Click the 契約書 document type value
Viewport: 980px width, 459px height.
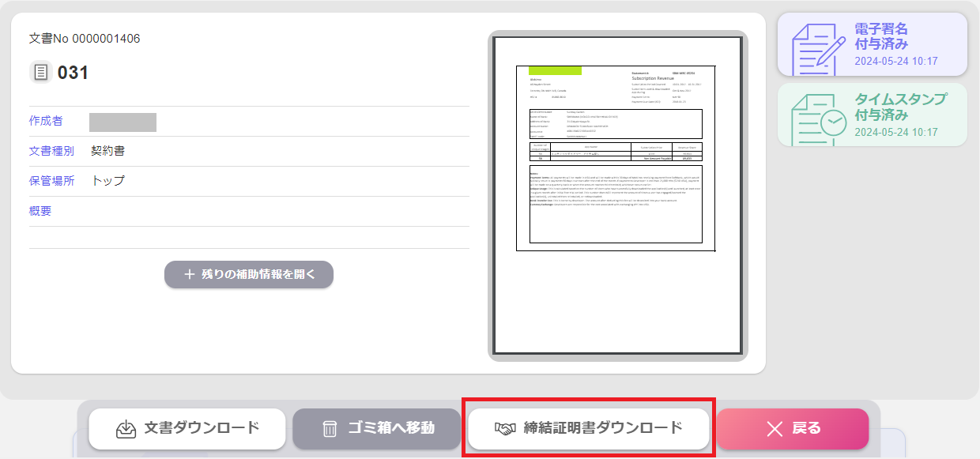click(x=107, y=151)
